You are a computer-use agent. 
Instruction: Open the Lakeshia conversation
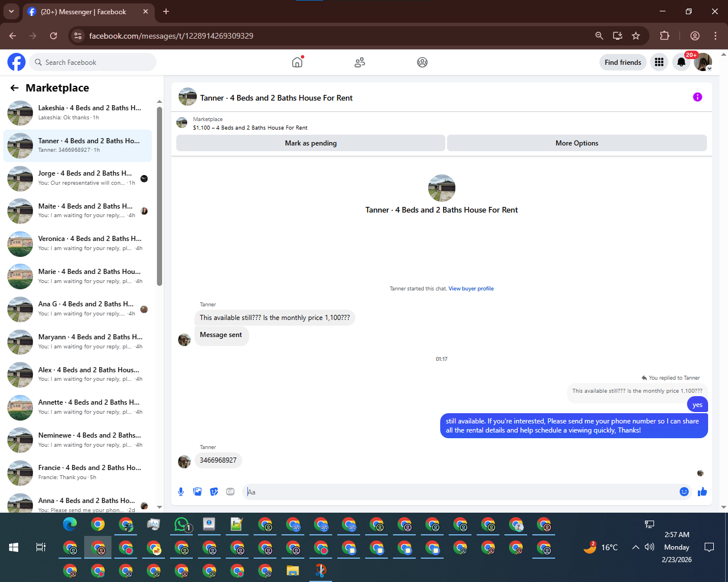point(78,113)
